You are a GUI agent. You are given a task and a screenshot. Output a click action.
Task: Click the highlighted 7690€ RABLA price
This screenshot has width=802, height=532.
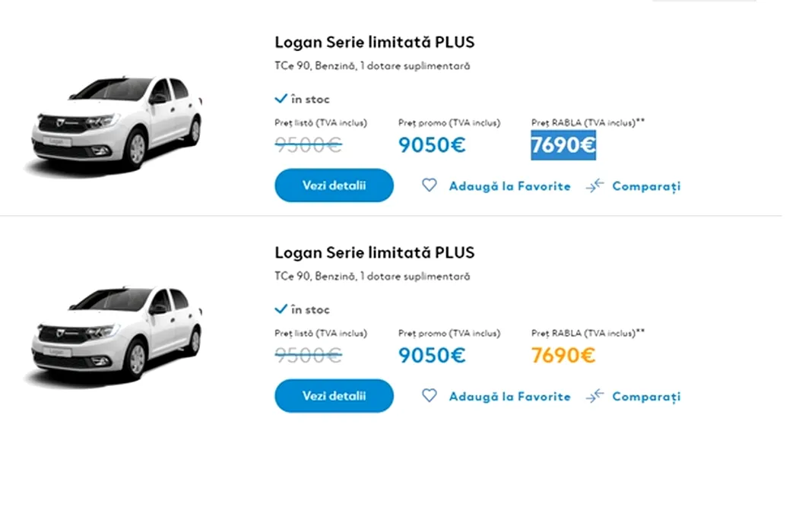click(x=563, y=145)
